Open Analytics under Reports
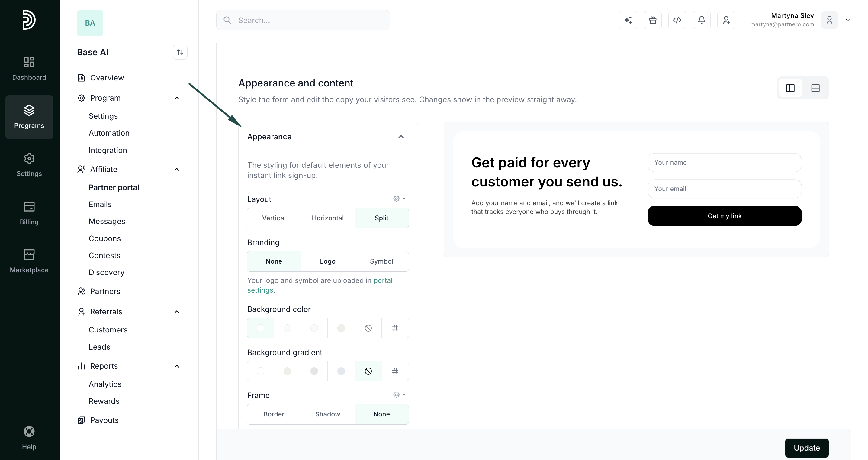Image resolution: width=868 pixels, height=460 pixels. [105, 384]
